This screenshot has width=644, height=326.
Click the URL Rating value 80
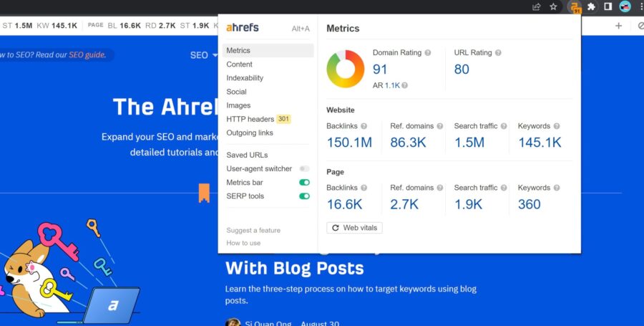(x=462, y=69)
